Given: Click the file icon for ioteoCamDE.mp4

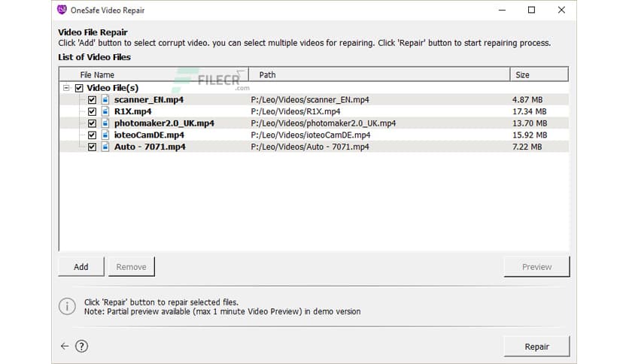Looking at the screenshot, I should 105,135.
